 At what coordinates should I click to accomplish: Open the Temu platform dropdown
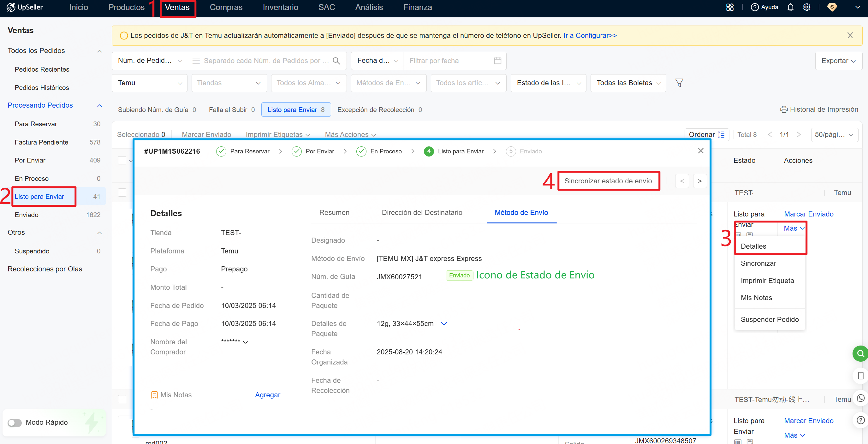coord(149,83)
